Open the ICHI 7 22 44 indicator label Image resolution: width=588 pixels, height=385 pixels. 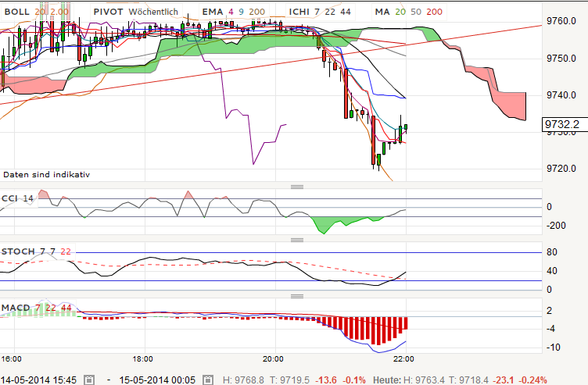(320, 12)
